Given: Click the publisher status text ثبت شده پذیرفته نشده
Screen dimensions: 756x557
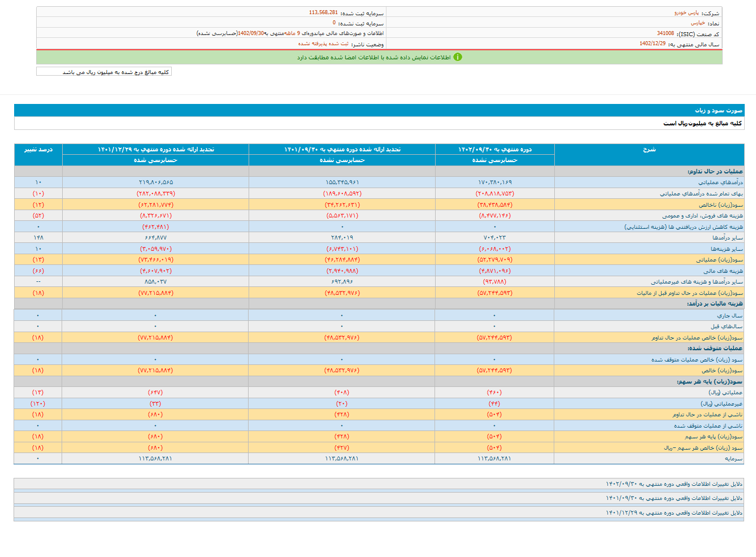Looking at the screenshot, I should pyautogui.click(x=323, y=44).
